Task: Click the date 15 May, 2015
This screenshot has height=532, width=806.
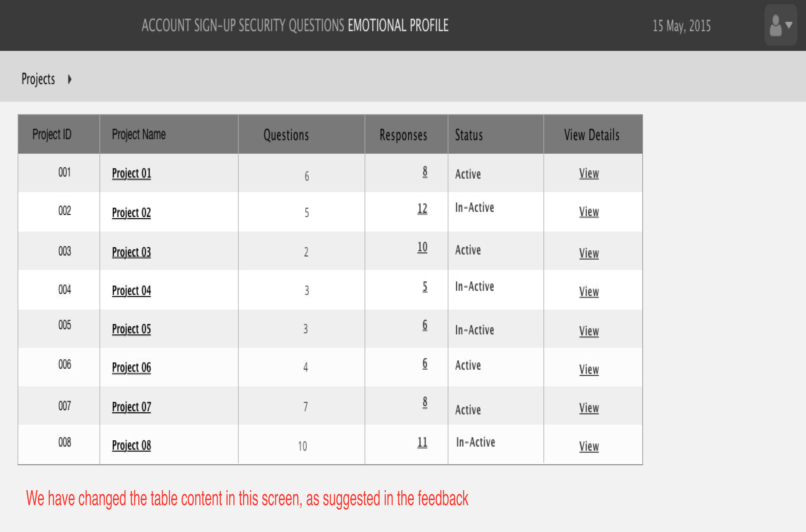Action: coord(681,26)
